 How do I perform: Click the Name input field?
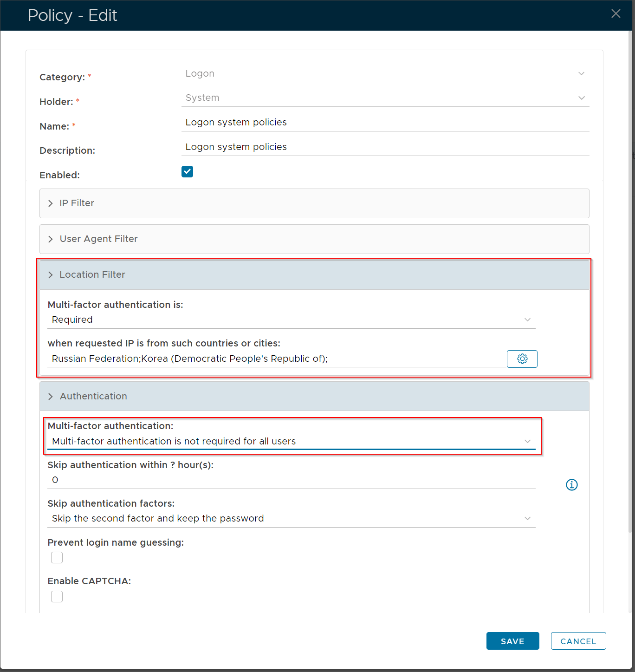[x=385, y=123]
